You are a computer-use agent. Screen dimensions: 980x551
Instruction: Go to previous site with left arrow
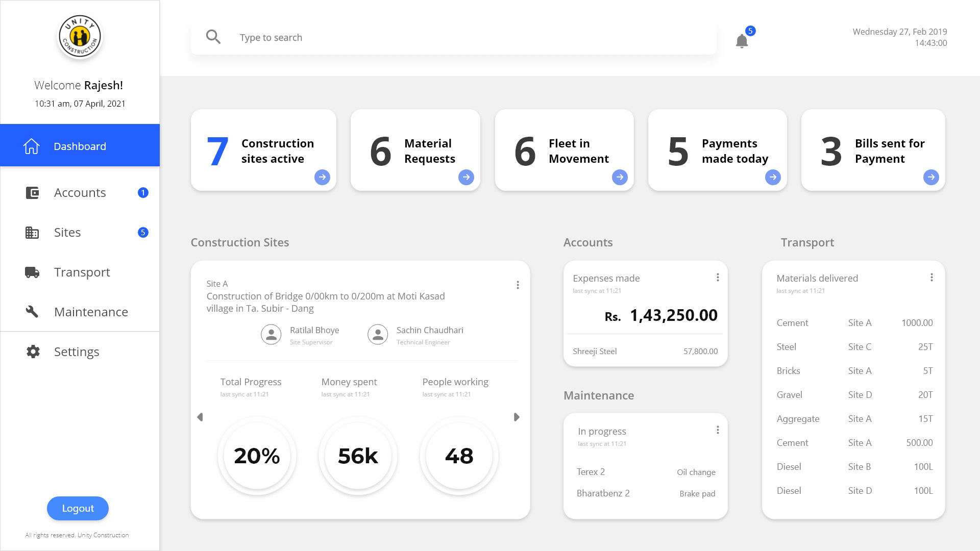[x=200, y=417]
